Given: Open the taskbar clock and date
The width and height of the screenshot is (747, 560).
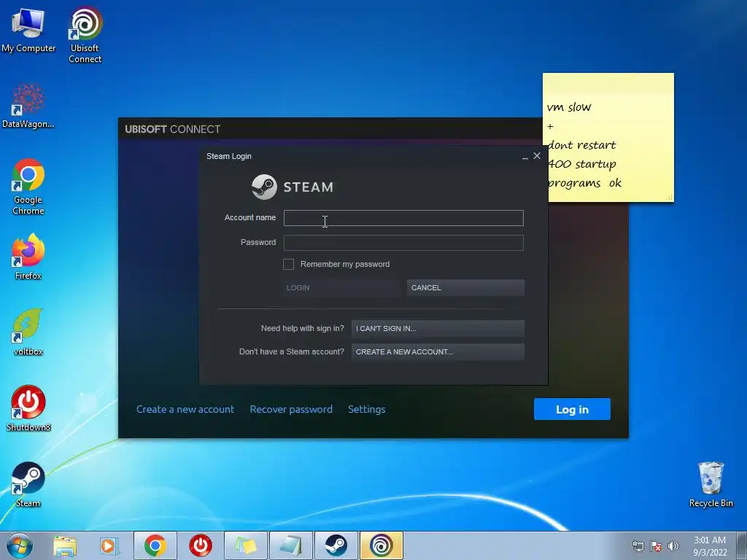Looking at the screenshot, I should (x=710, y=546).
